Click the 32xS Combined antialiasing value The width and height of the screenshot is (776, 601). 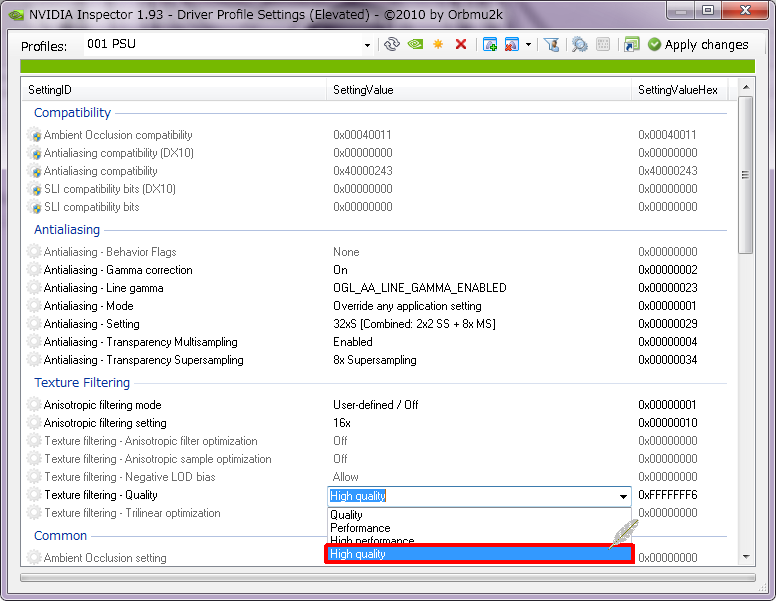click(x=414, y=324)
